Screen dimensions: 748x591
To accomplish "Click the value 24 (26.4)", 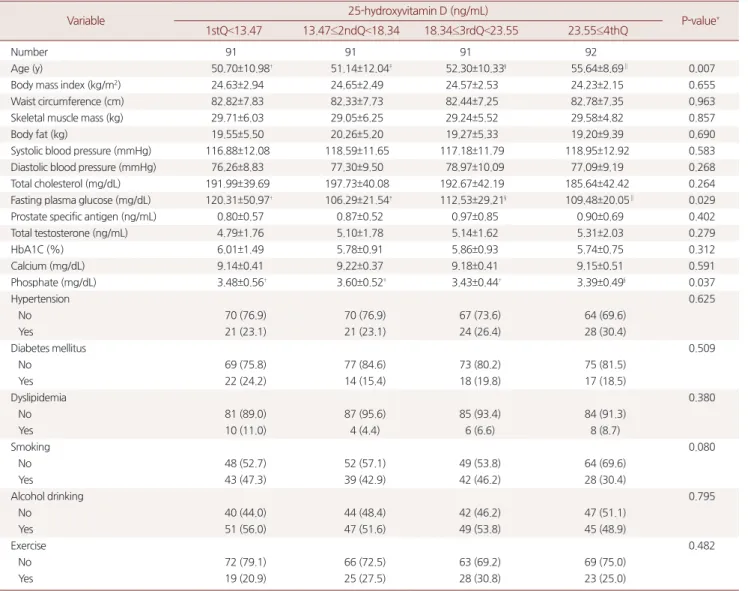I will click(x=480, y=332).
